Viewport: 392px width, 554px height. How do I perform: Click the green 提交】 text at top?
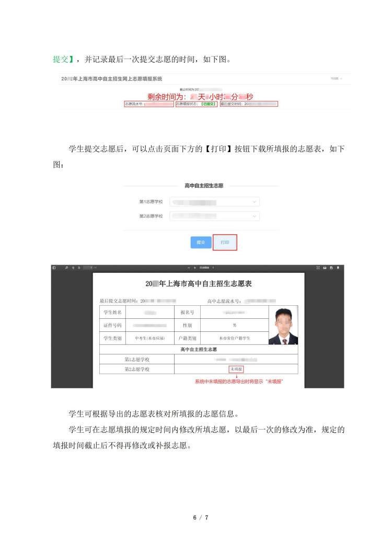(63, 59)
